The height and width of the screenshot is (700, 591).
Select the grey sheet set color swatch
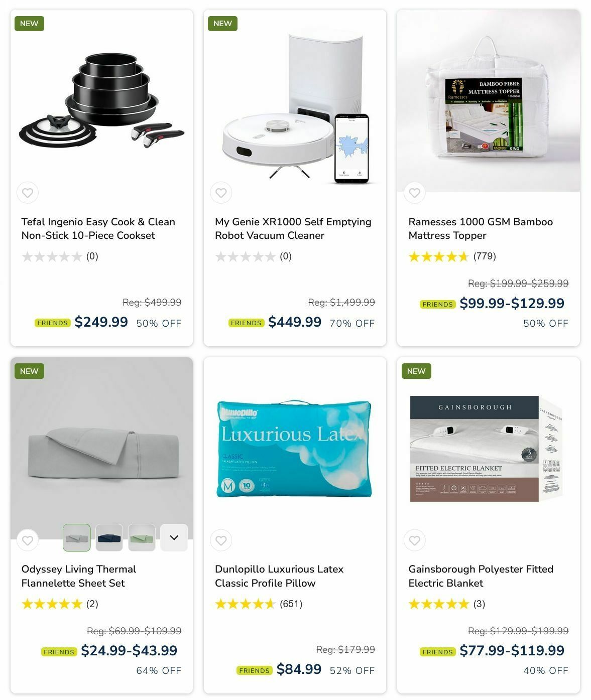point(77,537)
